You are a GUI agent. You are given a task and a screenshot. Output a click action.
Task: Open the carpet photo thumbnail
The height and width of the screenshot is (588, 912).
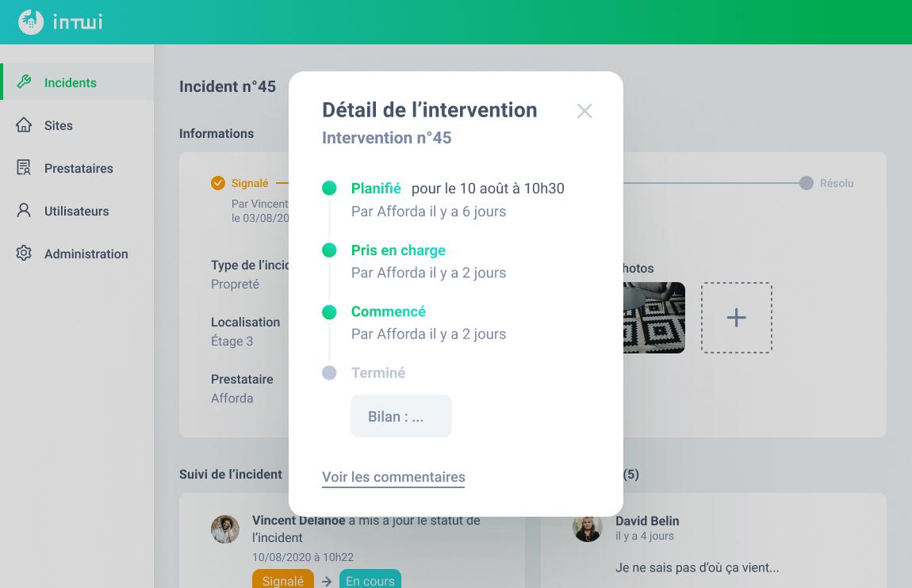click(x=654, y=317)
